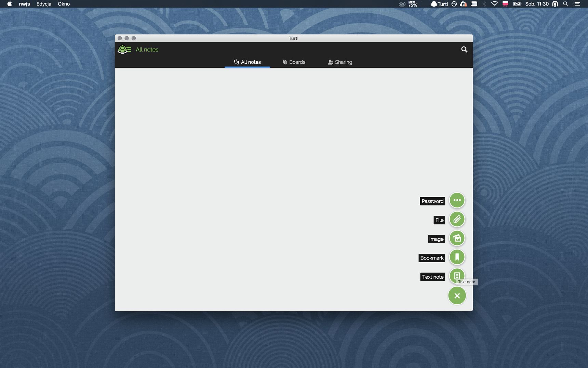Screen dimensions: 588x368
Task: Click the Image label
Action: (436, 239)
